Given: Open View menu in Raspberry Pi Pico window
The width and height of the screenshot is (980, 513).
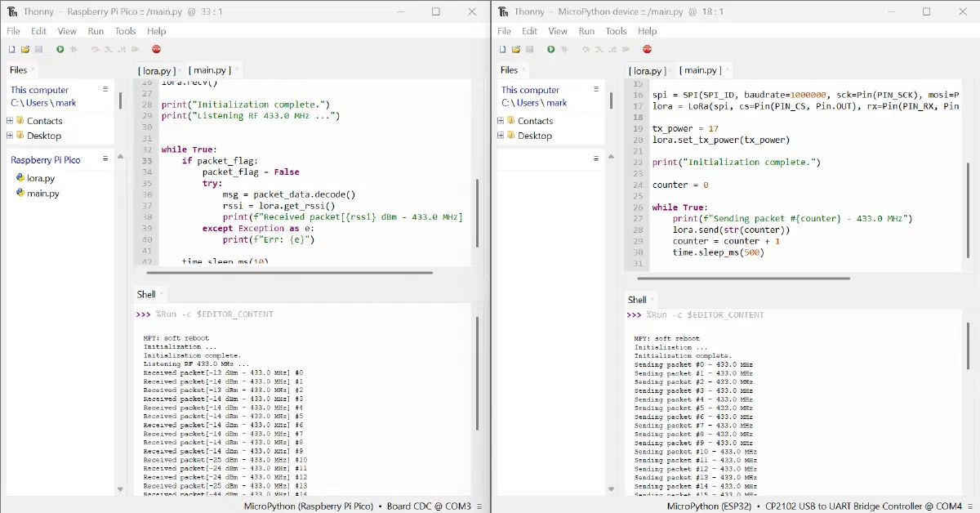Looking at the screenshot, I should coord(67,31).
